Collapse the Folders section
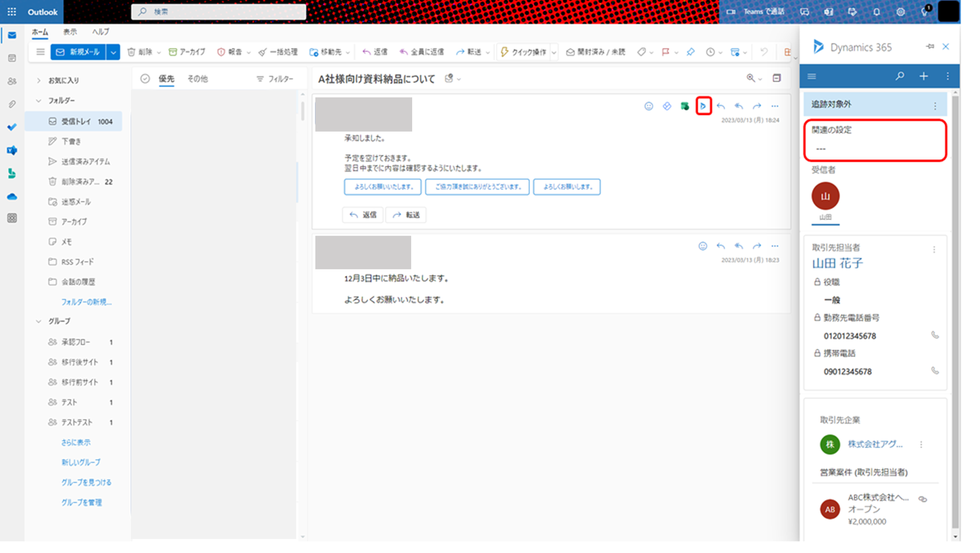 click(38, 101)
